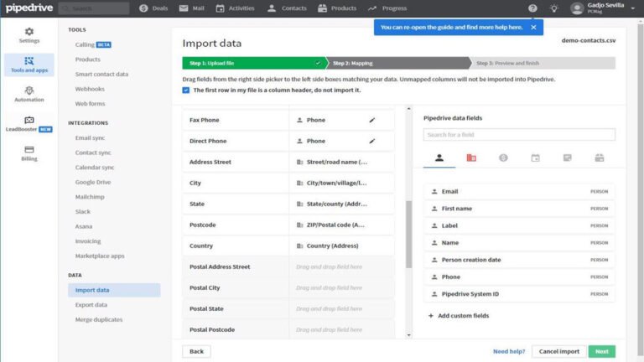Switch to the Product fields tab icon

pos(600,158)
